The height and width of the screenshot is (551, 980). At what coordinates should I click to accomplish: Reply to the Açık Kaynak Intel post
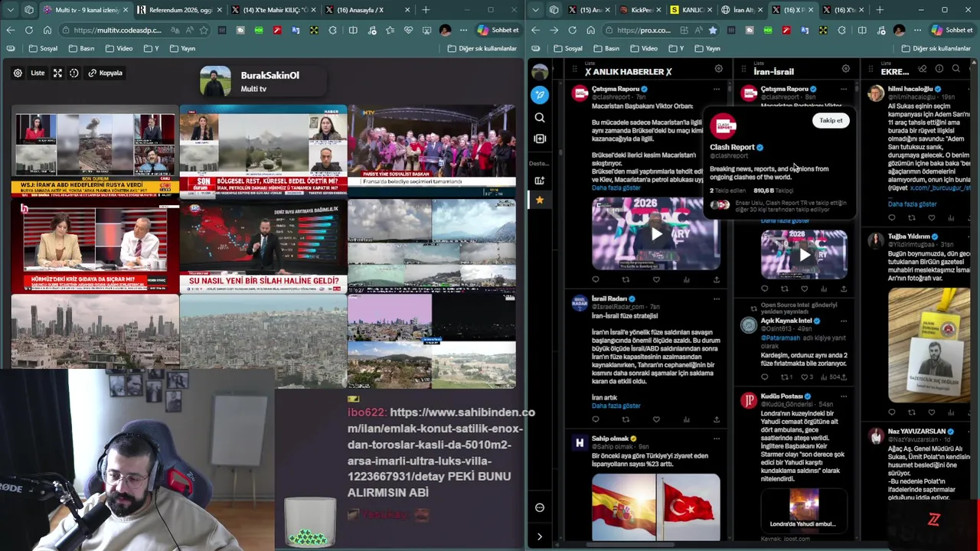(764, 377)
